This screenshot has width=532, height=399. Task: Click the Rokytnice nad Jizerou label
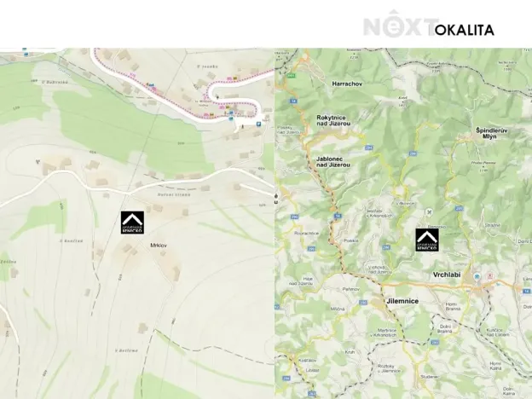pos(333,120)
